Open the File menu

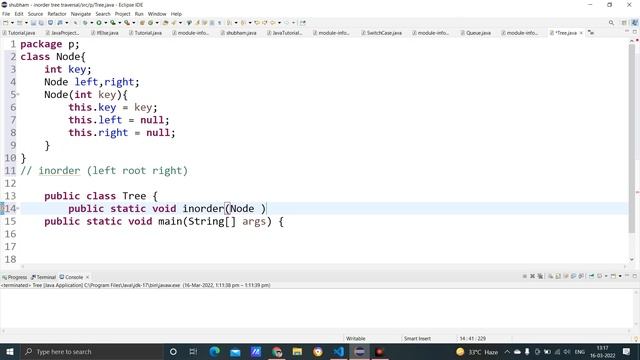point(6,14)
